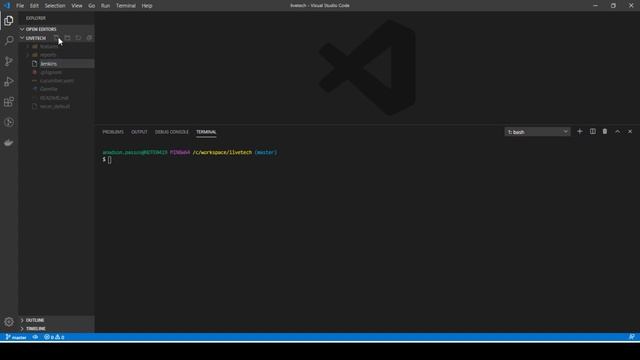Viewport: 640px width, 360px height.
Task: Restore down the VS Code window
Action: point(613,6)
